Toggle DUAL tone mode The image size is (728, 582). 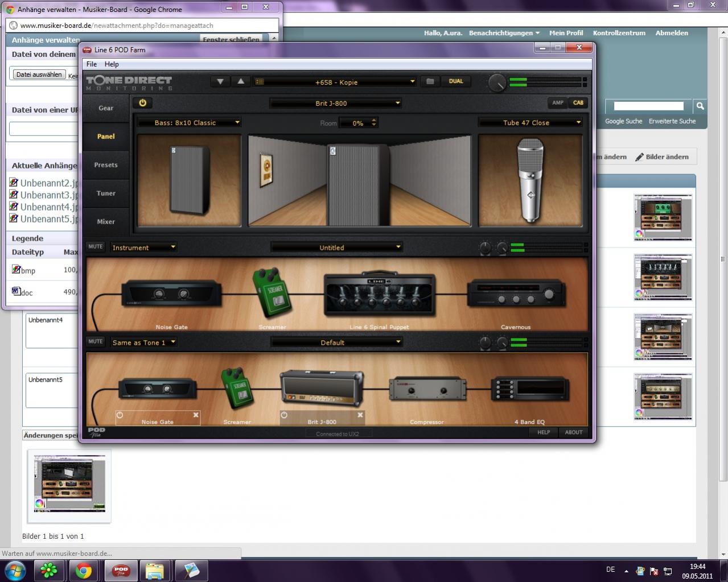pyautogui.click(x=456, y=81)
